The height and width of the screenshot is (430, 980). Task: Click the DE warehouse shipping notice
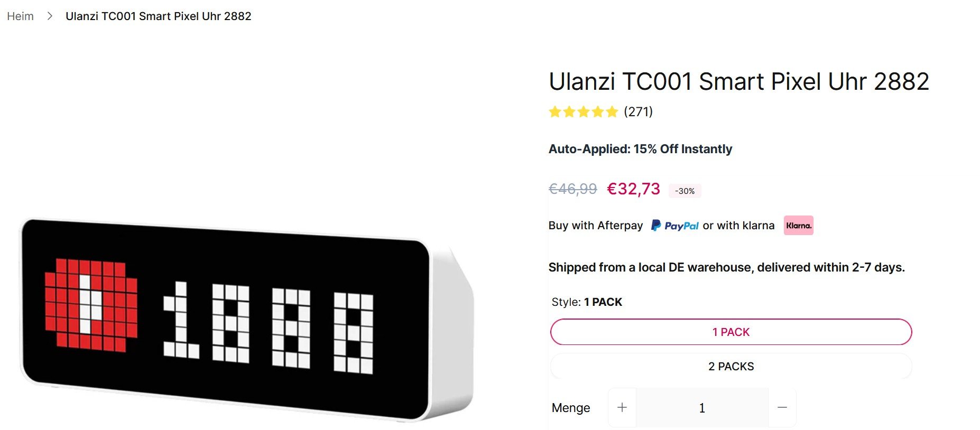pos(726,267)
